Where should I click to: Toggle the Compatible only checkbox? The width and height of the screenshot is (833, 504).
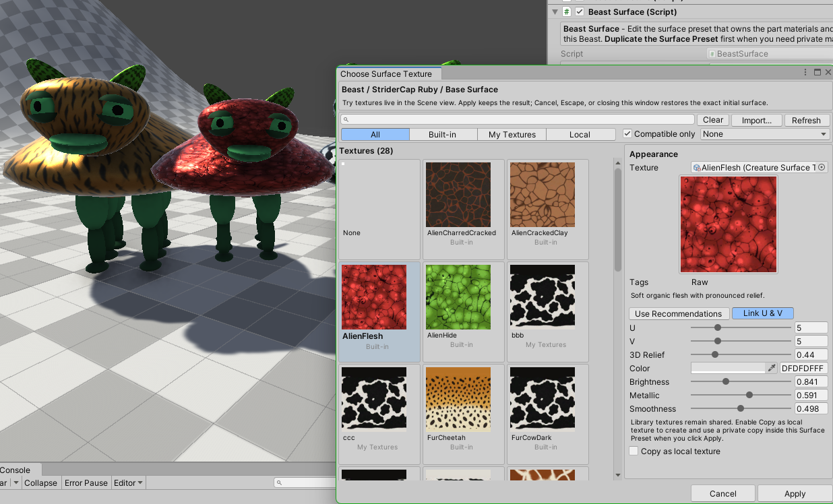(x=628, y=134)
